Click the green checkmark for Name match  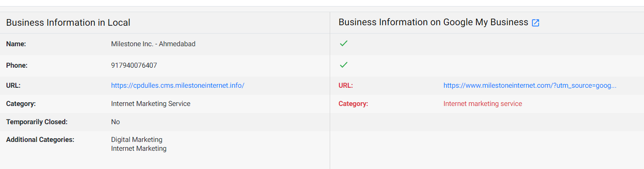pos(344,43)
